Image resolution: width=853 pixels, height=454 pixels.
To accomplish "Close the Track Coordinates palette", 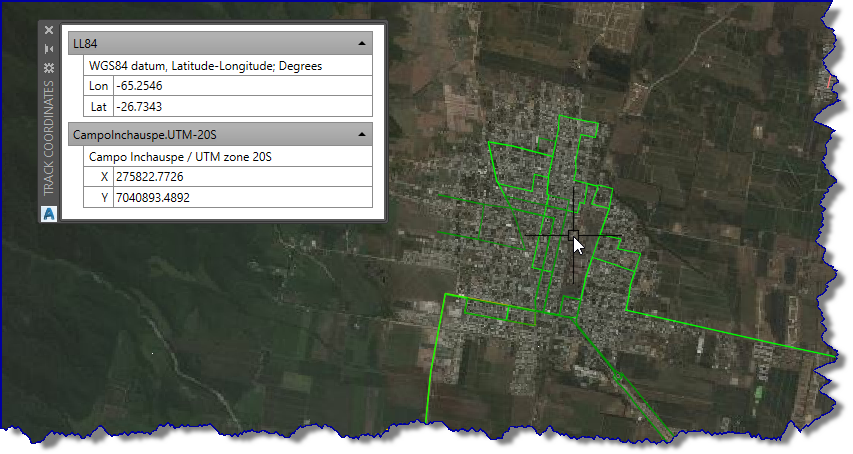I will tap(49, 30).
